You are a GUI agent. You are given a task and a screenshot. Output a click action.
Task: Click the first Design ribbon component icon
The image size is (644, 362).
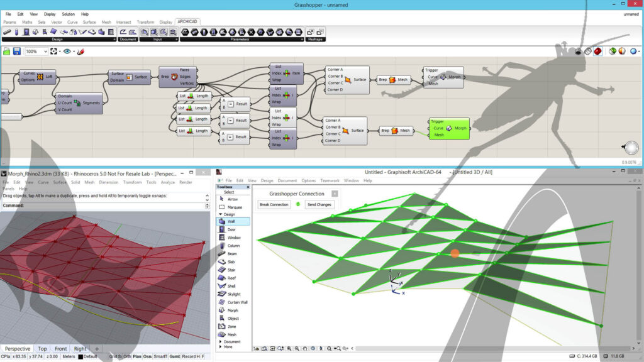coord(7,32)
